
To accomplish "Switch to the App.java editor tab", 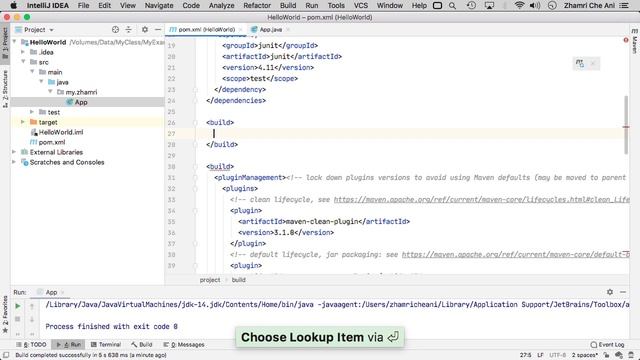I will (271, 29).
